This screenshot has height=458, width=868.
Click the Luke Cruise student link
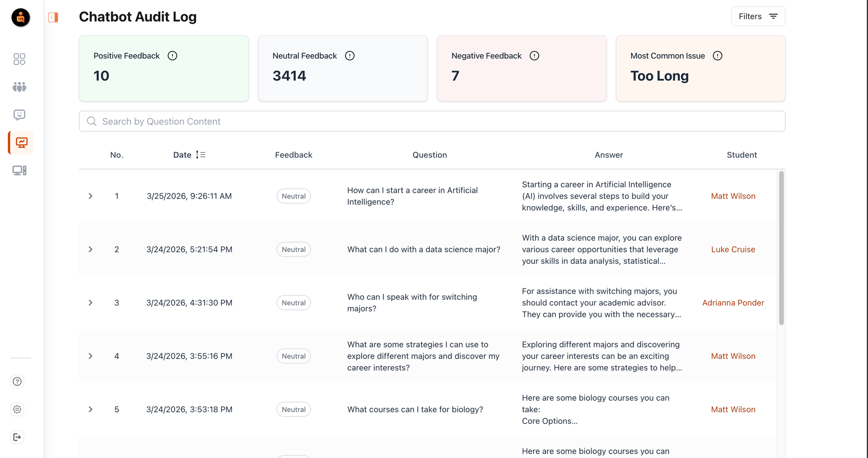coord(733,249)
